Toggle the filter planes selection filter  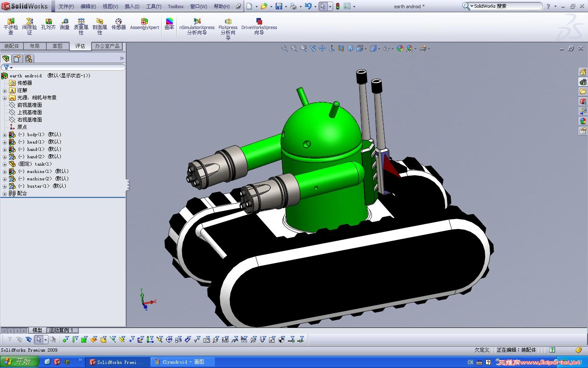[x=122, y=339]
